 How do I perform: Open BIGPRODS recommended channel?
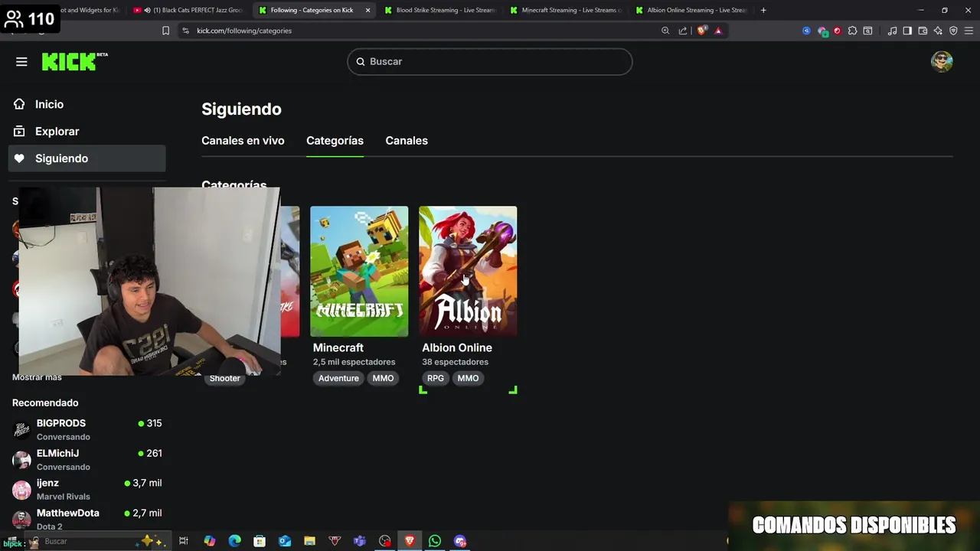coord(87,429)
